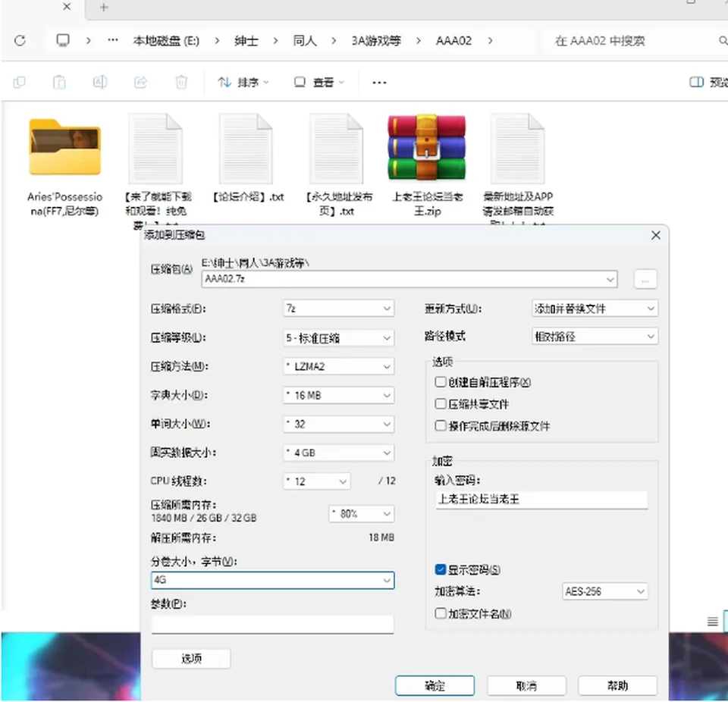Click the 取消 button
This screenshot has width=728, height=702.
(x=526, y=686)
